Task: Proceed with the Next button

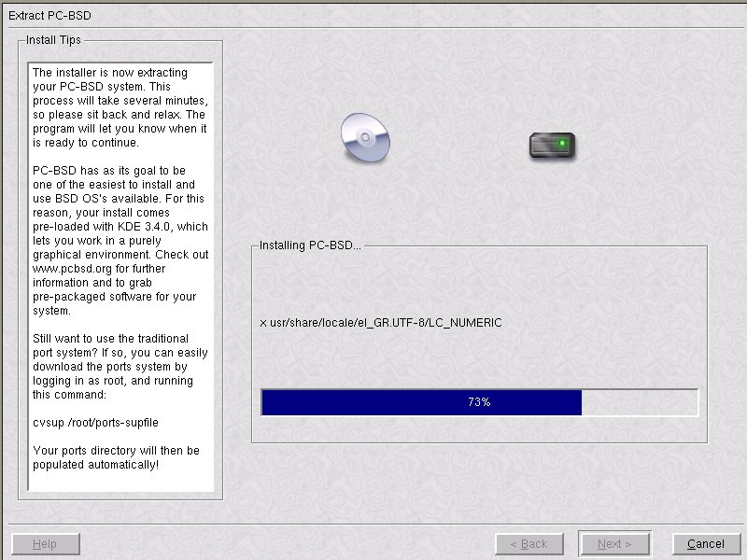Action: [x=614, y=544]
